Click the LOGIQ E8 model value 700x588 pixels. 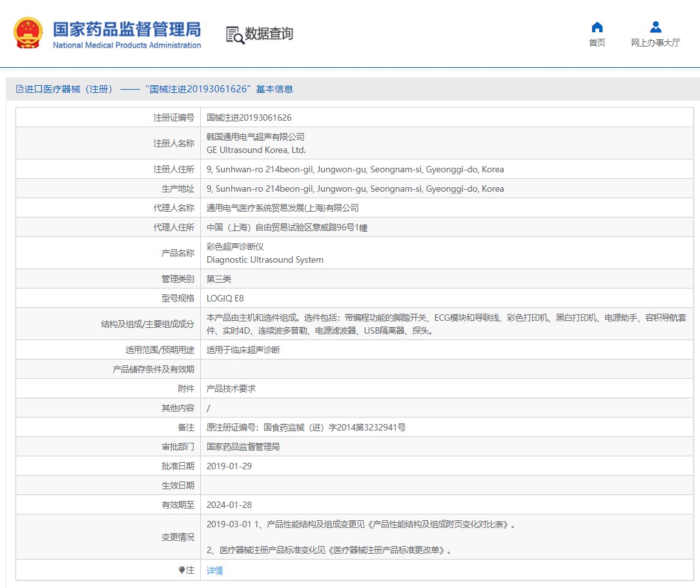(x=225, y=298)
